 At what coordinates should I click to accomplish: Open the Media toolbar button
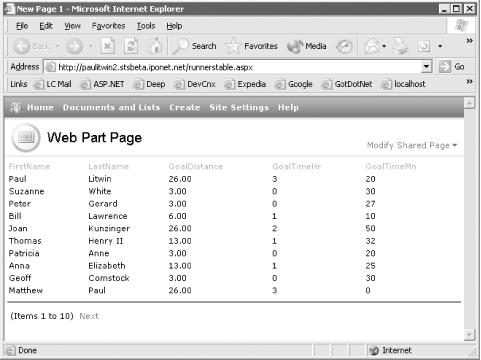(x=307, y=46)
